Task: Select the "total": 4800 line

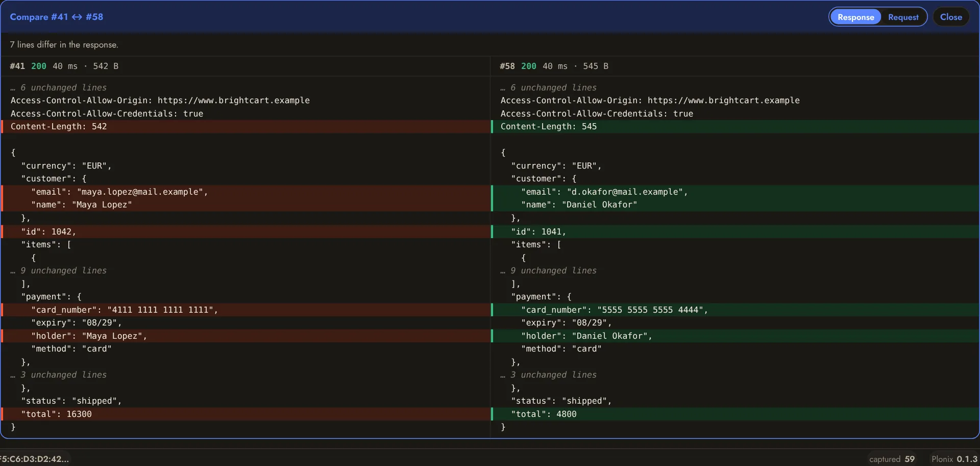Action: [x=735, y=414]
